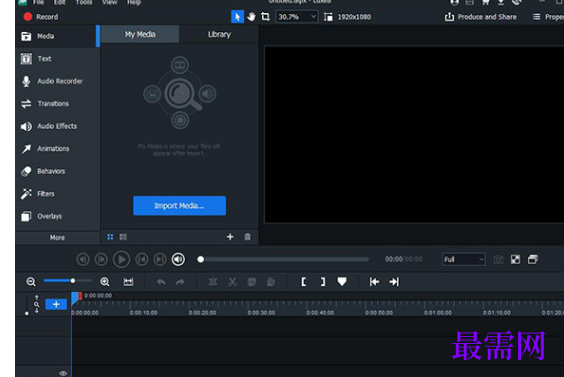The width and height of the screenshot is (564, 377).
Task: Play the preview
Action: click(122, 259)
